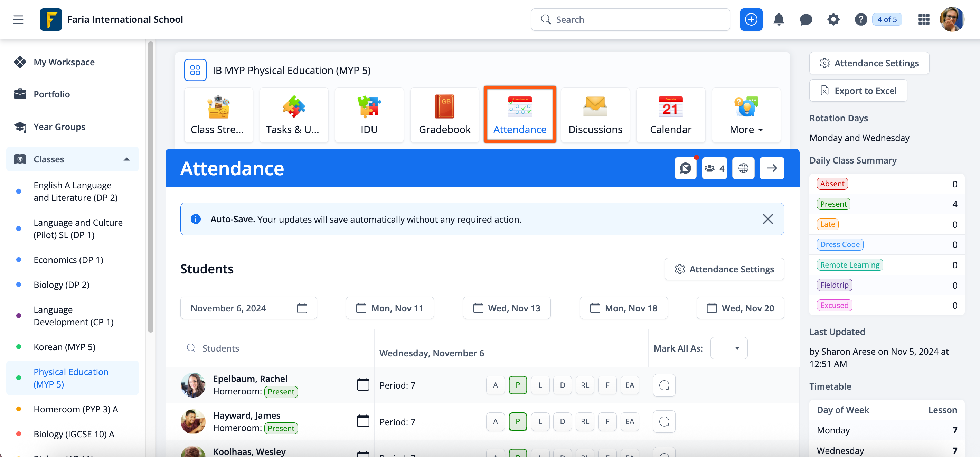The image size is (980, 457).
Task: Collapse the Classes sidebar section
Action: (126, 159)
